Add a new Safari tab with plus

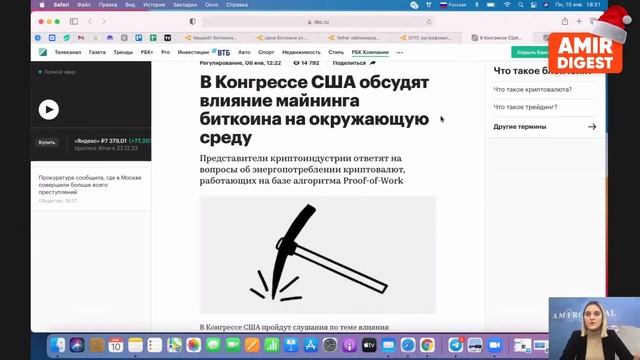pyautogui.click(x=579, y=21)
